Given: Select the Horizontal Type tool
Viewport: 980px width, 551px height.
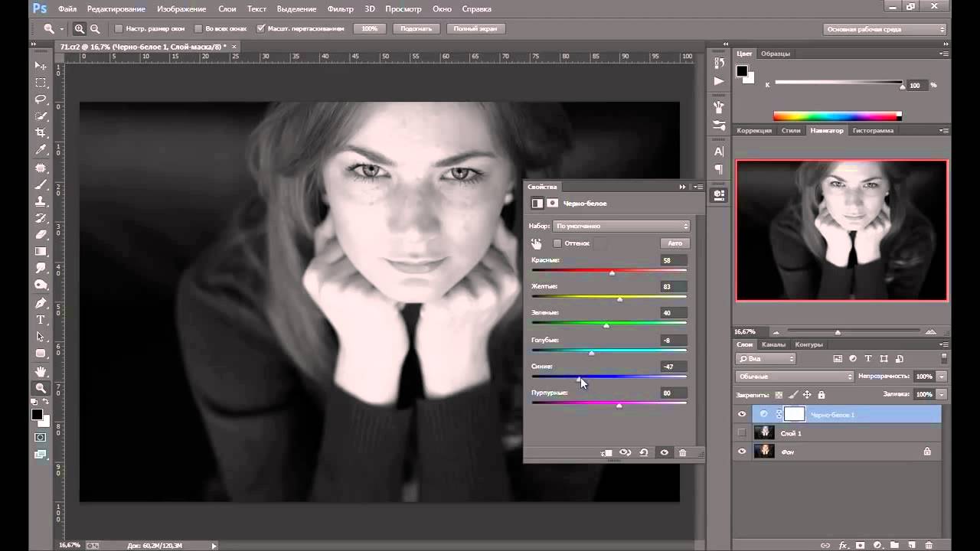Looking at the screenshot, I should (41, 320).
